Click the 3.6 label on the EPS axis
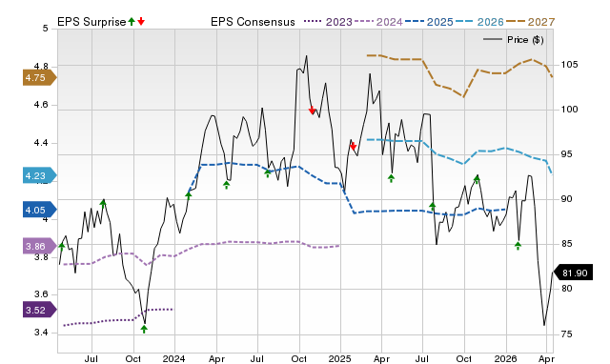Image resolution: width=610 pixels, height=364 pixels. (x=41, y=294)
